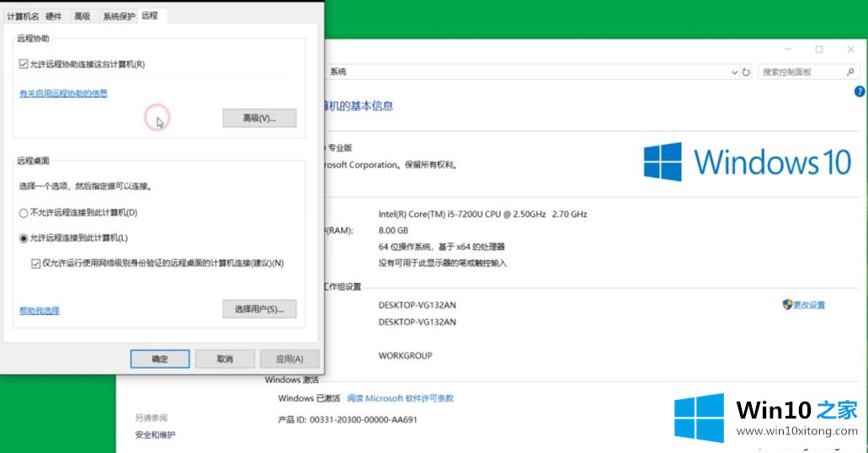868x453 pixels.
Task: Expand the address bar dropdown arrow
Action: coord(735,72)
